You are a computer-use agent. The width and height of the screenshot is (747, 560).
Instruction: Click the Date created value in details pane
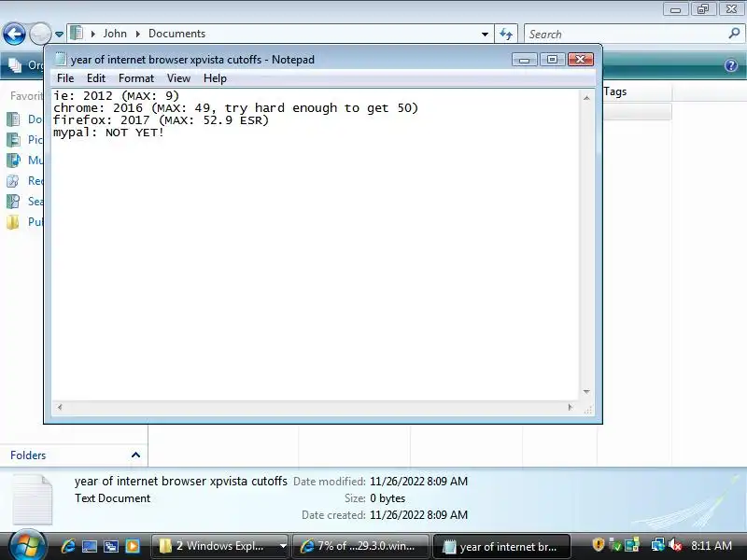click(418, 515)
